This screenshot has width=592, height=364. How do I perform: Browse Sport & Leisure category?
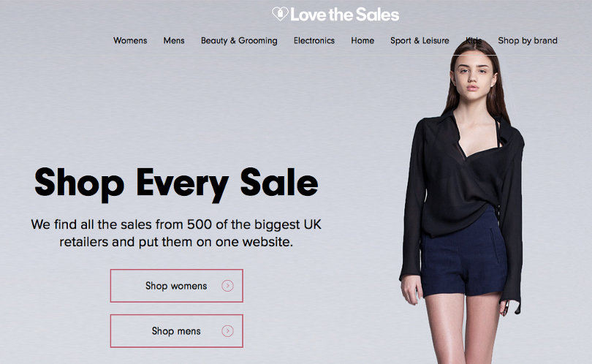[420, 41]
